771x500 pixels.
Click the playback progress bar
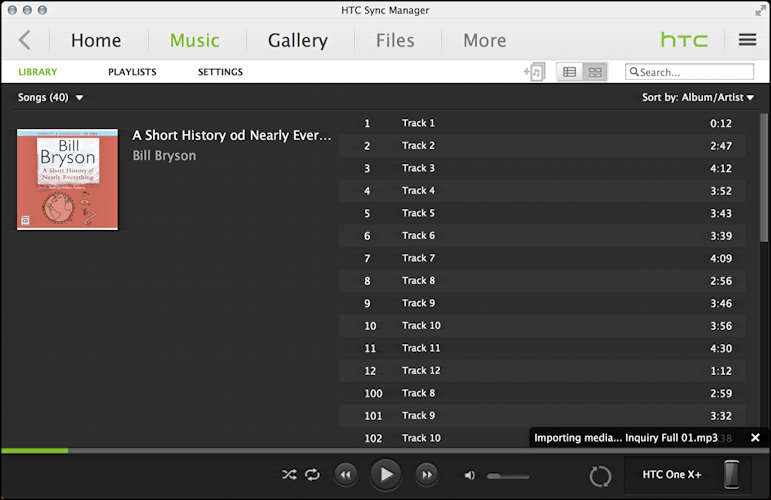tap(386, 451)
